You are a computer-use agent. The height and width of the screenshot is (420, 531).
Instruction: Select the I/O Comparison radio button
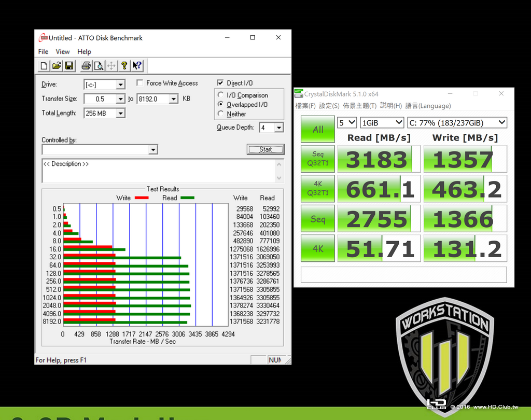(220, 95)
